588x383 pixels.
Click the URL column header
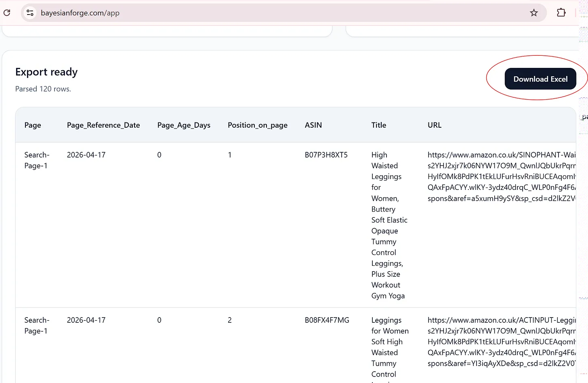[434, 125]
